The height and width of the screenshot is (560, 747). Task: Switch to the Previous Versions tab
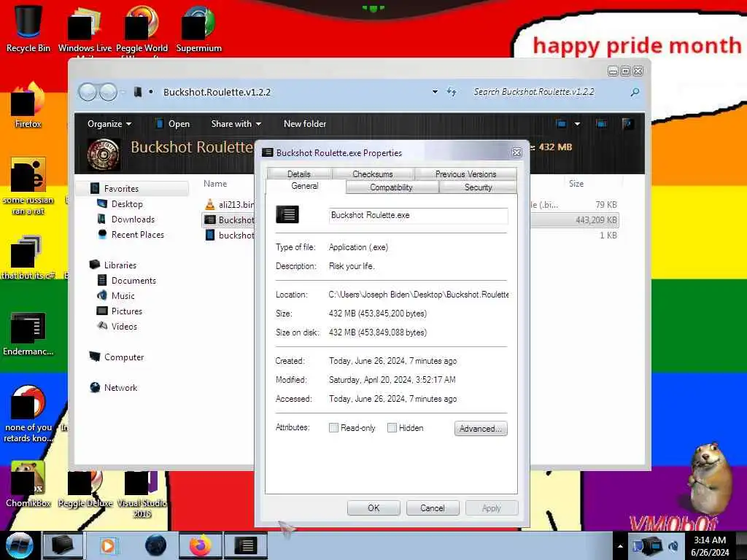pos(465,174)
